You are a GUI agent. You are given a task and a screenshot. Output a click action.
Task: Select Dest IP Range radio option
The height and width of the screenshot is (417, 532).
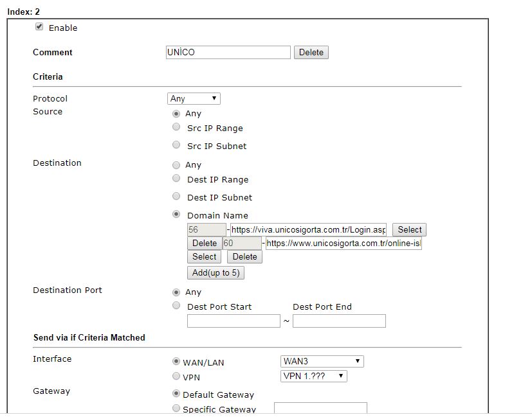[176, 179]
